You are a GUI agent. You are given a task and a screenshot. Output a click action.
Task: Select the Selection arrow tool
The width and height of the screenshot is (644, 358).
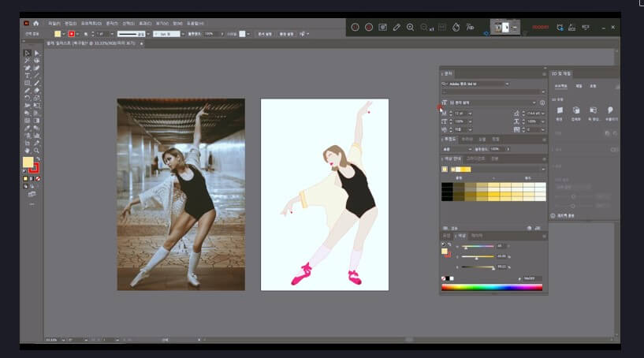[28, 53]
